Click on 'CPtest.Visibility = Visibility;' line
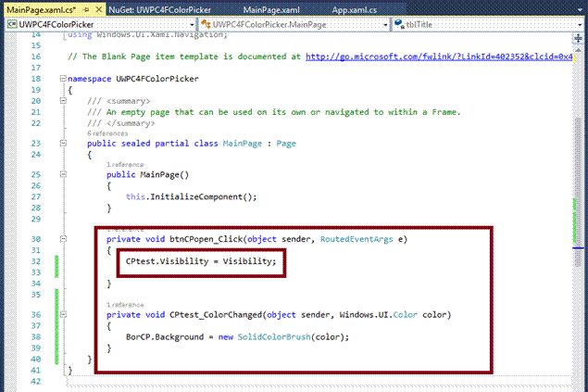Screen dimensions: 588x392 pos(201,261)
